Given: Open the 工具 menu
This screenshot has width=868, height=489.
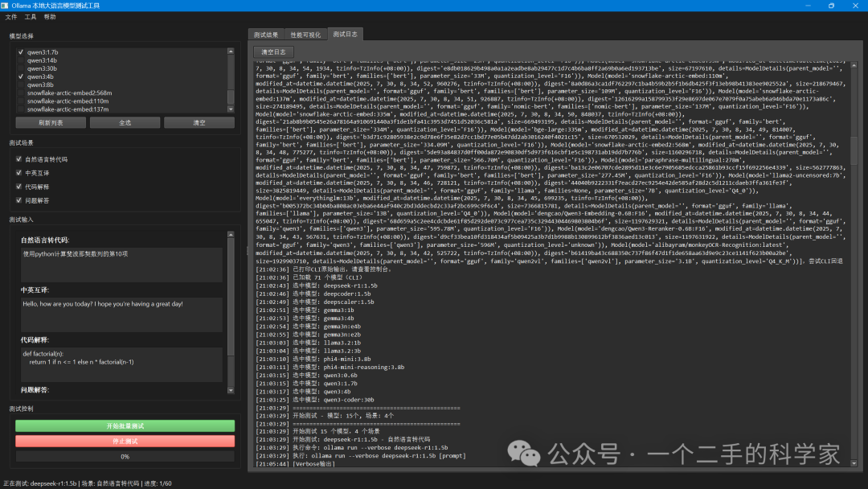Looking at the screenshot, I should pos(31,17).
